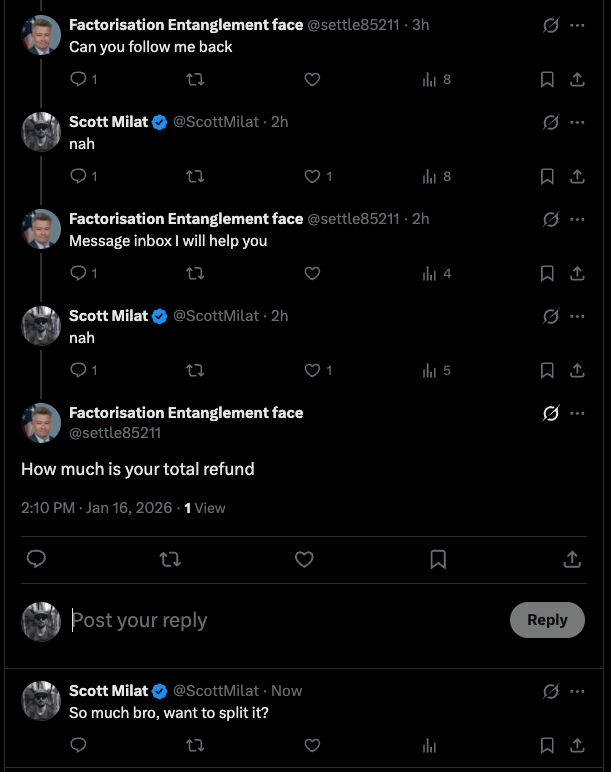Bookmark the main refund post

point(438,560)
